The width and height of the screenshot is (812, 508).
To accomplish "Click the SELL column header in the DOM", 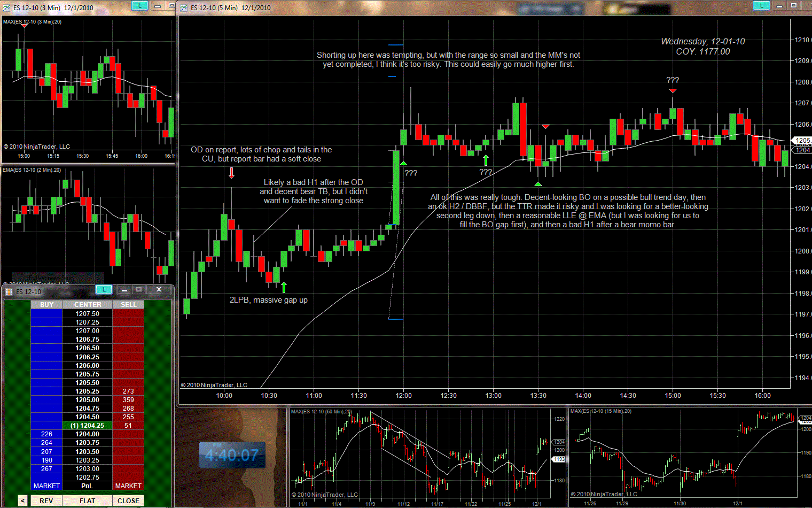I will 128,304.
